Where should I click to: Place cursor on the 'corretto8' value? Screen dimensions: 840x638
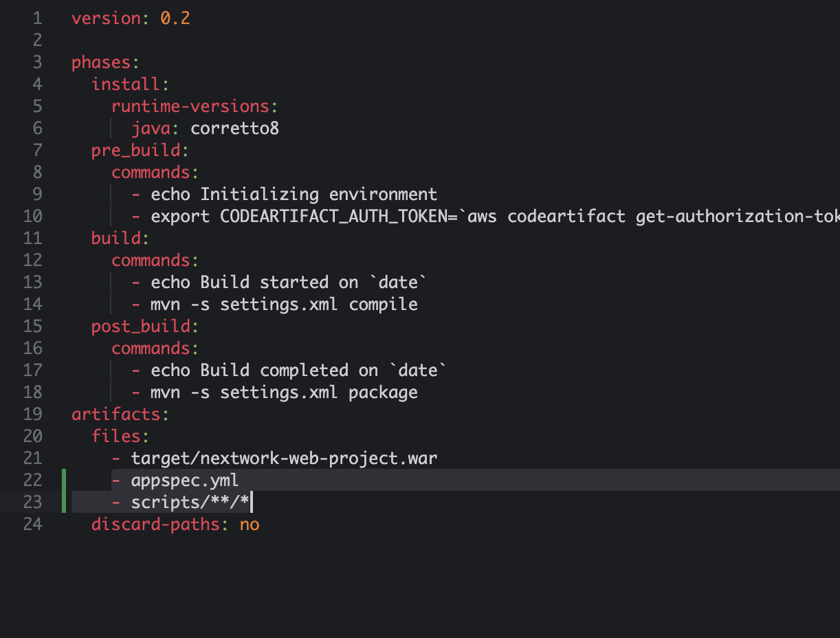point(234,129)
